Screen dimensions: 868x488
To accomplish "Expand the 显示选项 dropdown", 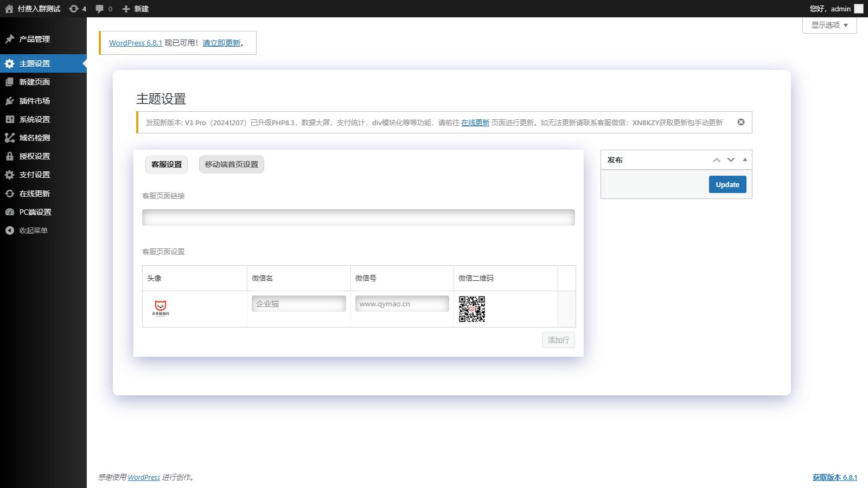I will pos(829,25).
